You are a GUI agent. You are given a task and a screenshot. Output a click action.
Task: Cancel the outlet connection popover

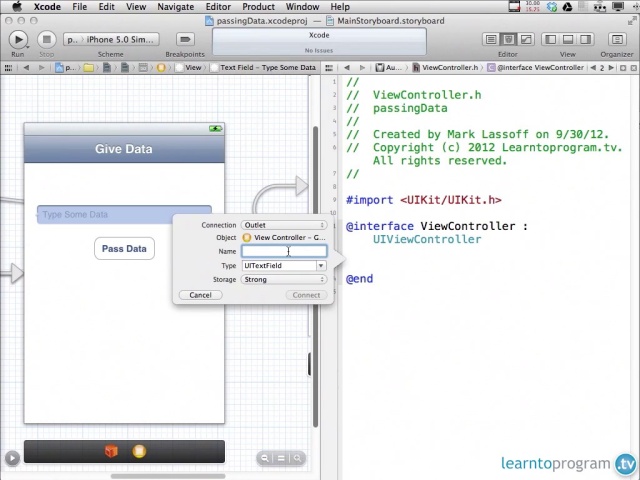tap(200, 295)
